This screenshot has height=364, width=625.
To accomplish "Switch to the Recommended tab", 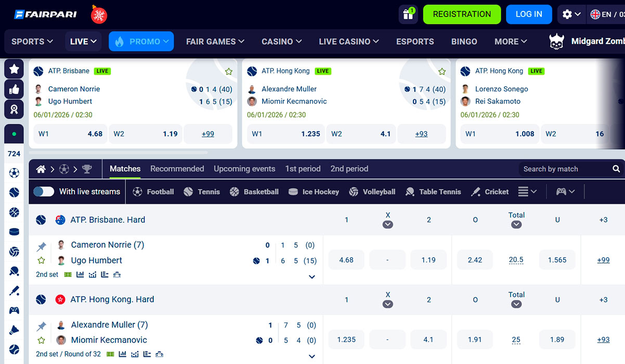I will (177, 168).
